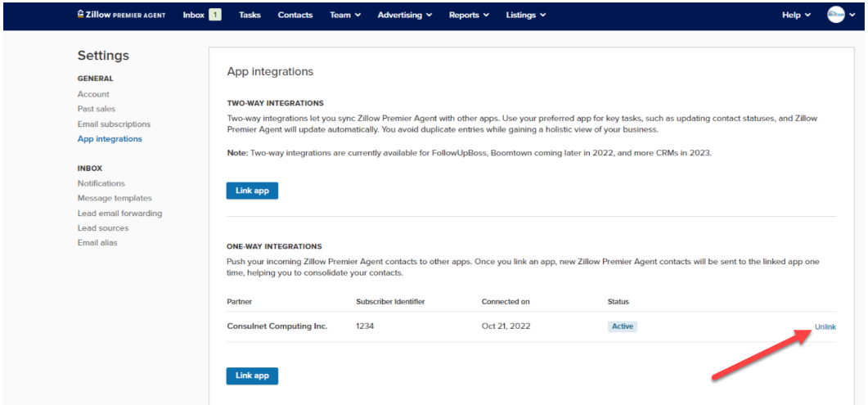Open Notifications settings under Inbox
This screenshot has width=868, height=405.
pos(101,183)
